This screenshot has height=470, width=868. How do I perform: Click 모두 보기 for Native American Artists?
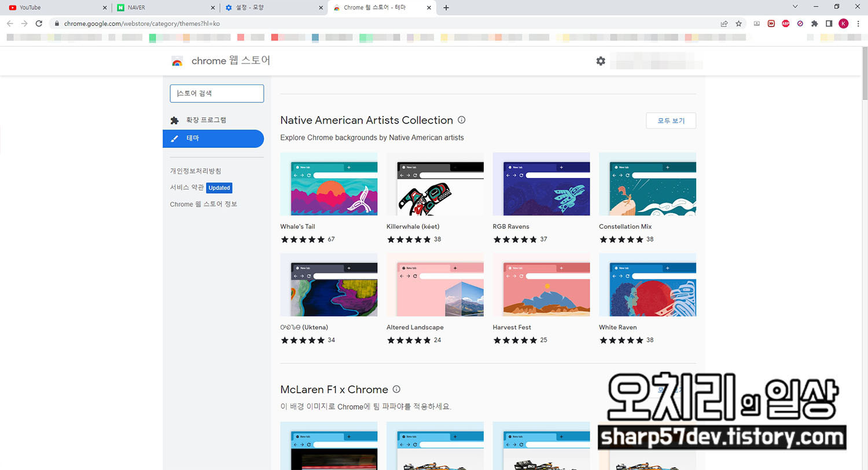tap(671, 121)
